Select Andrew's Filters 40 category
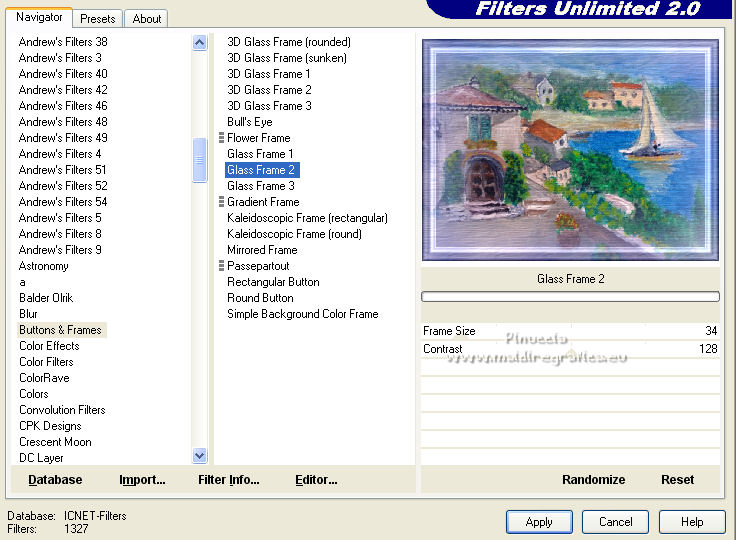736x540 pixels. (63, 74)
